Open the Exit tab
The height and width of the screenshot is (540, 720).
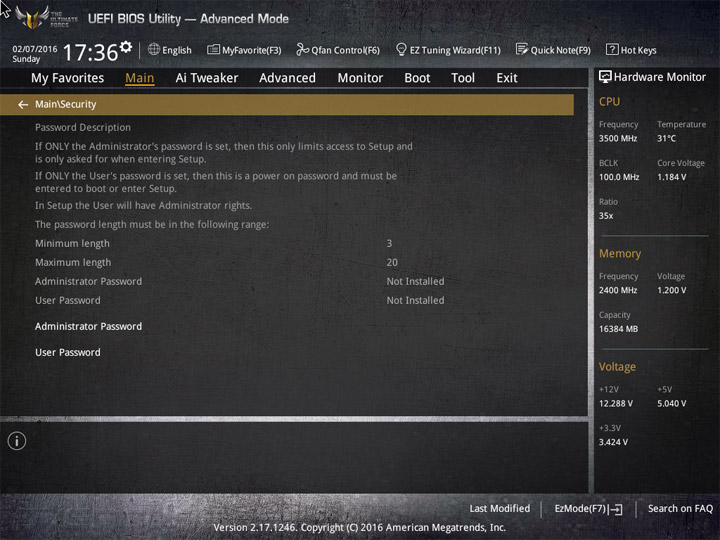506,78
